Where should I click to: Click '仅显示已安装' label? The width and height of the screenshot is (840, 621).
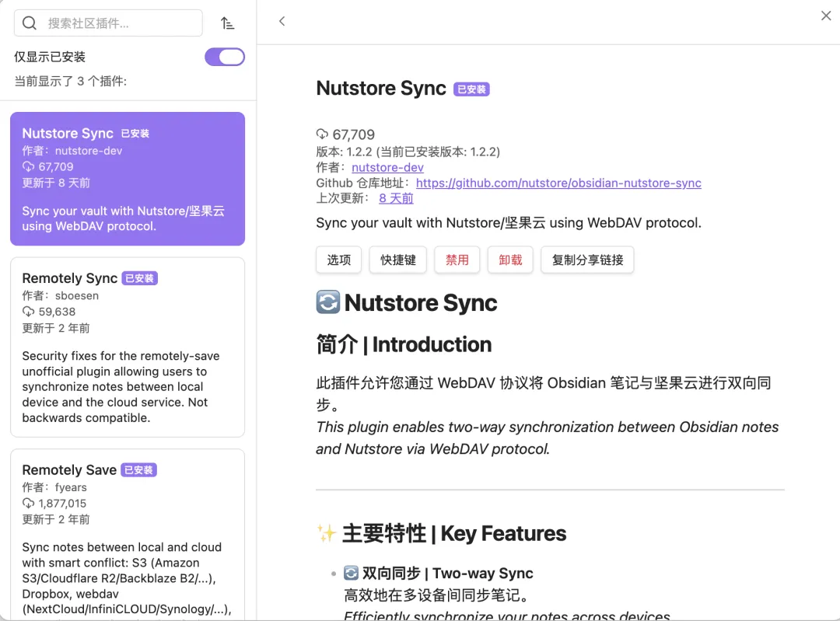[x=50, y=57]
